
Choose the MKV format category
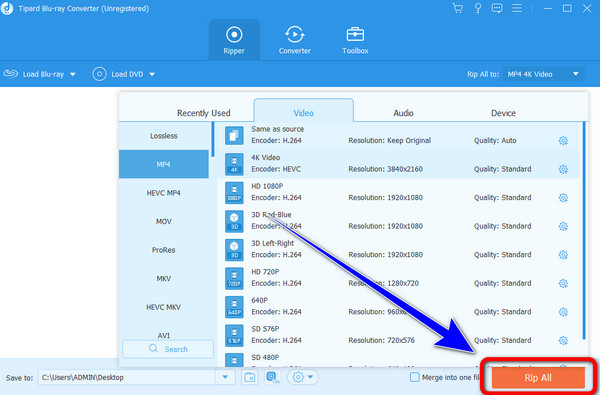(164, 278)
